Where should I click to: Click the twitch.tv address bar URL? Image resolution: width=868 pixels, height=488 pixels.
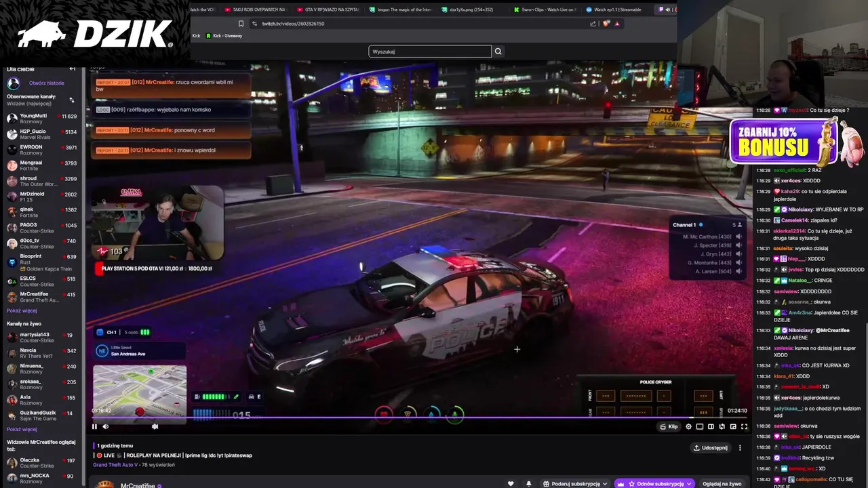[x=293, y=24]
